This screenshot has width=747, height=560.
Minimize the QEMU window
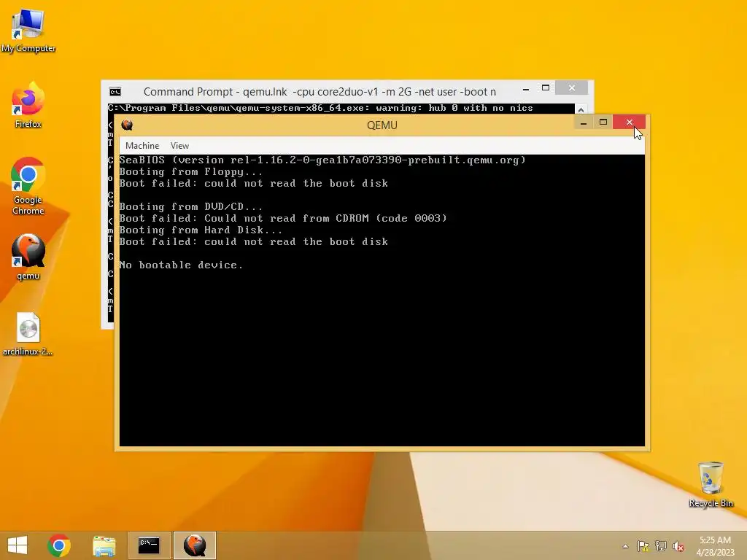coord(583,122)
